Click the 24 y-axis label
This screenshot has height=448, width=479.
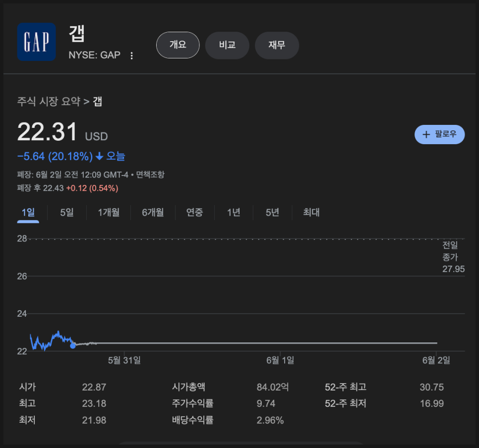click(22, 314)
